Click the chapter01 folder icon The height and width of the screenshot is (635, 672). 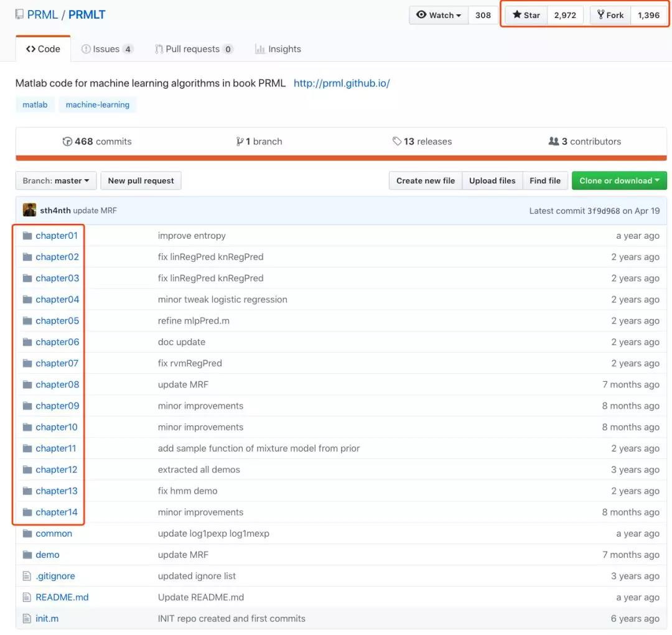click(27, 236)
